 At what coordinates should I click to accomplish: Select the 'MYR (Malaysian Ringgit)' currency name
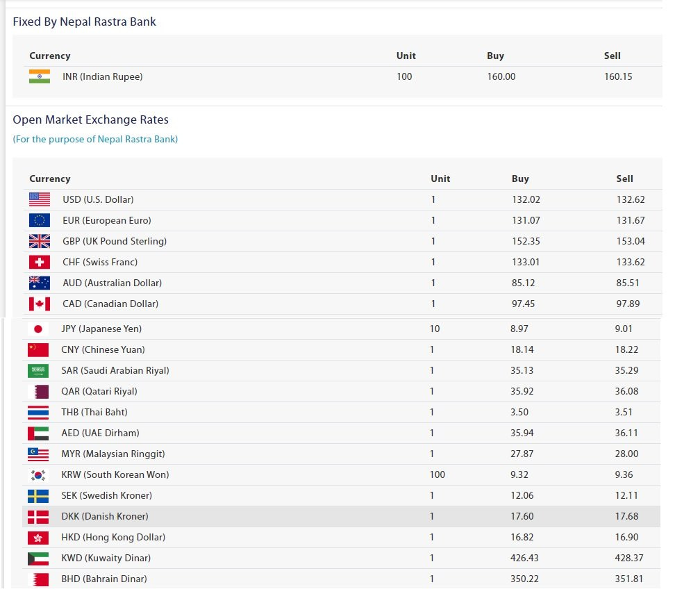point(113,454)
